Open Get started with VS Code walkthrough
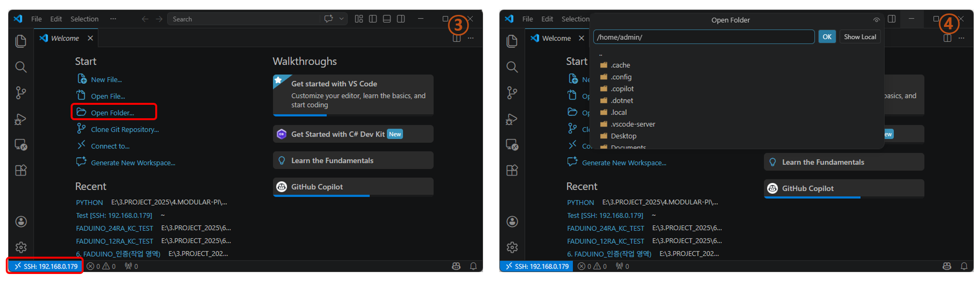The height and width of the screenshot is (286, 980). point(353,94)
